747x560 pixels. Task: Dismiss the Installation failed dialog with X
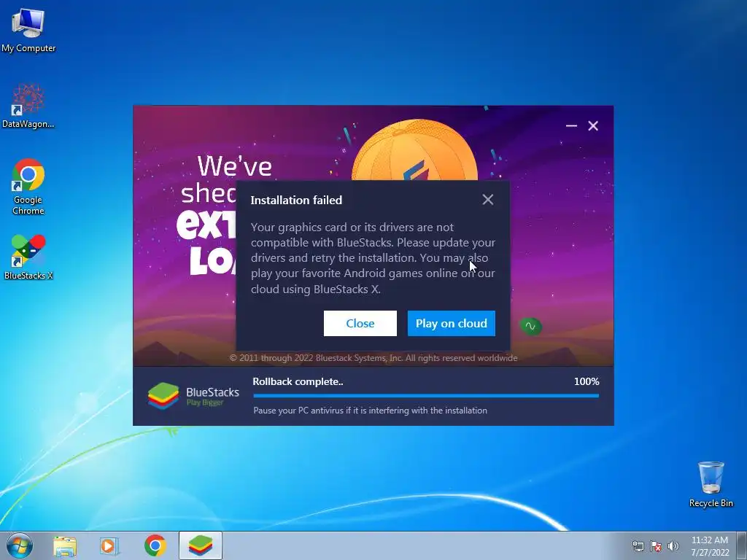click(x=487, y=200)
